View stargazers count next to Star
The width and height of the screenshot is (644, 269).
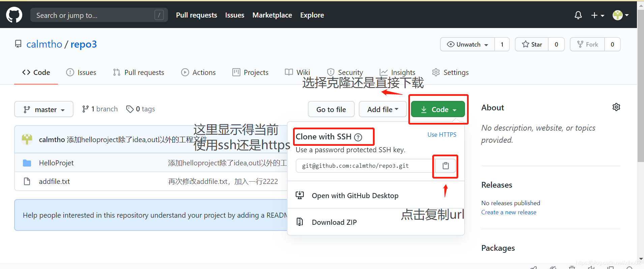[x=556, y=44]
